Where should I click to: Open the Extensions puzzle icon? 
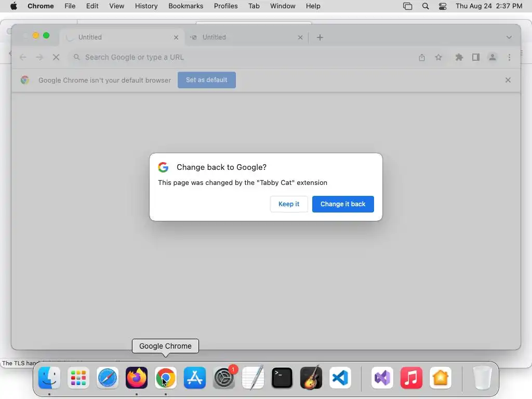459,57
